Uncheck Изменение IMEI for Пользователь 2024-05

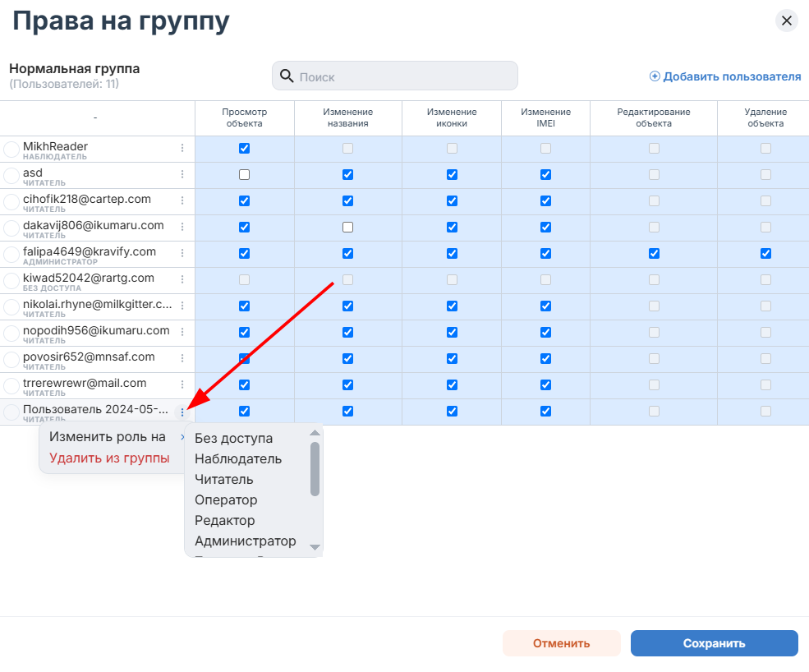pos(546,412)
